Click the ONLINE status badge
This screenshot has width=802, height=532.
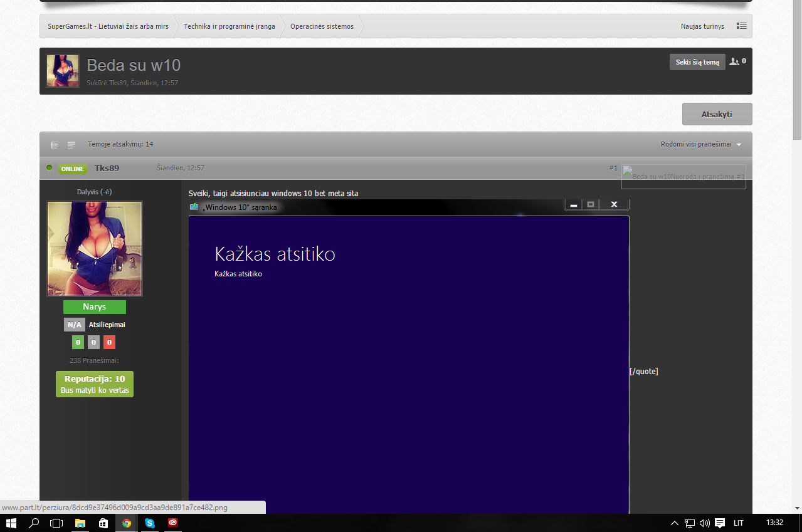coord(73,169)
